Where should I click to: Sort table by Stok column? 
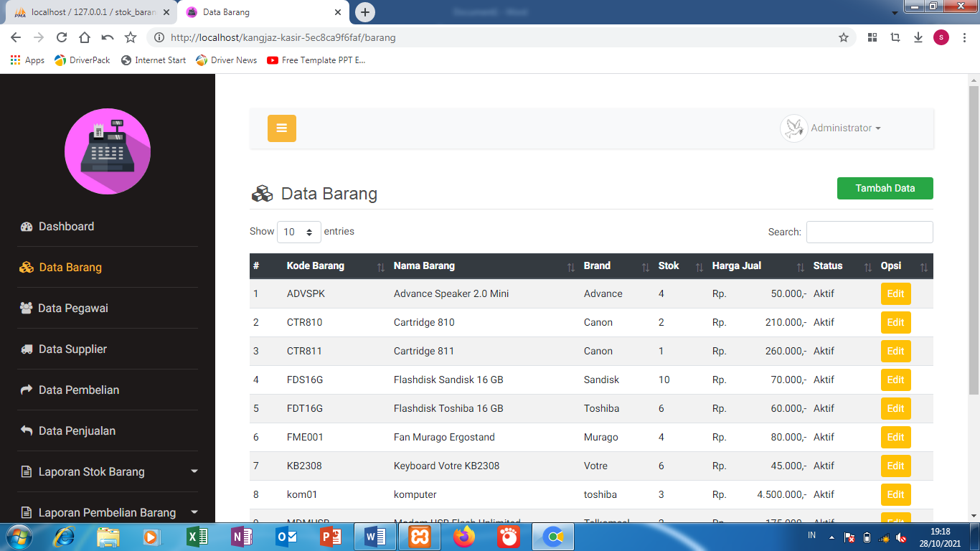click(681, 266)
